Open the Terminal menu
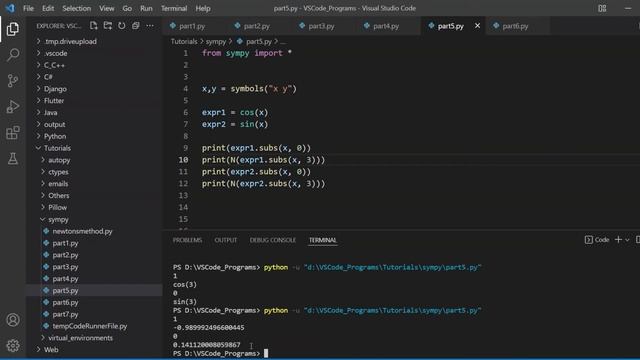The image size is (640, 360). tap(174, 8)
